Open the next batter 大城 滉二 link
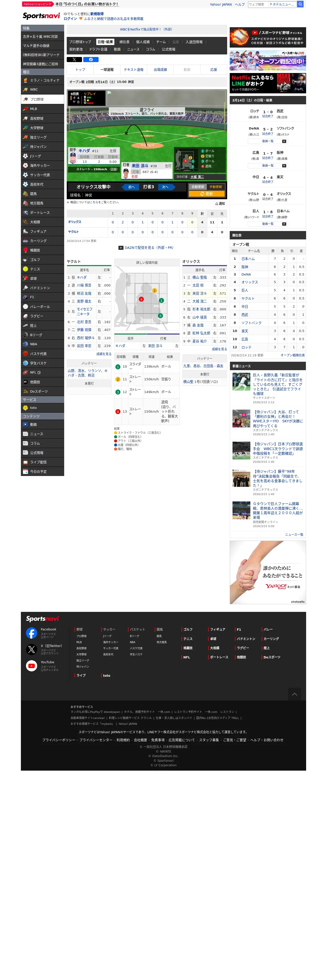Image resolution: width=327 pixels, height=980 pixels. 197,177
